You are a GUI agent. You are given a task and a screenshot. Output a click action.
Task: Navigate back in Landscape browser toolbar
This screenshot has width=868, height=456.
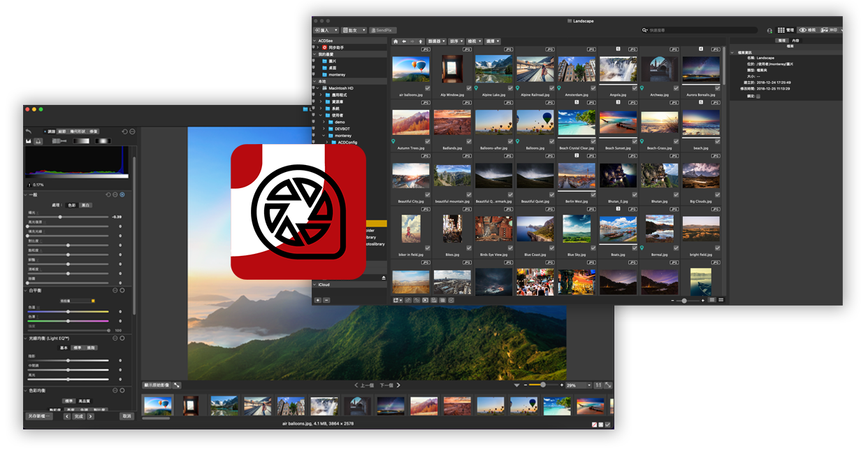click(404, 41)
